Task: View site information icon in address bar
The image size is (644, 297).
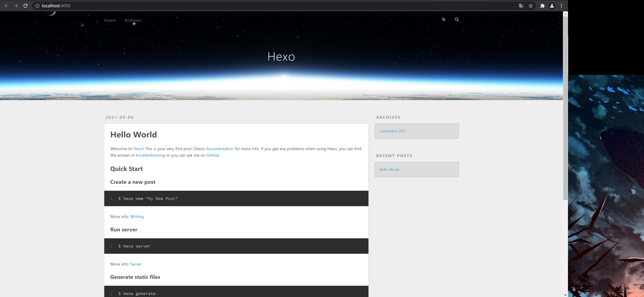Action: (x=37, y=6)
